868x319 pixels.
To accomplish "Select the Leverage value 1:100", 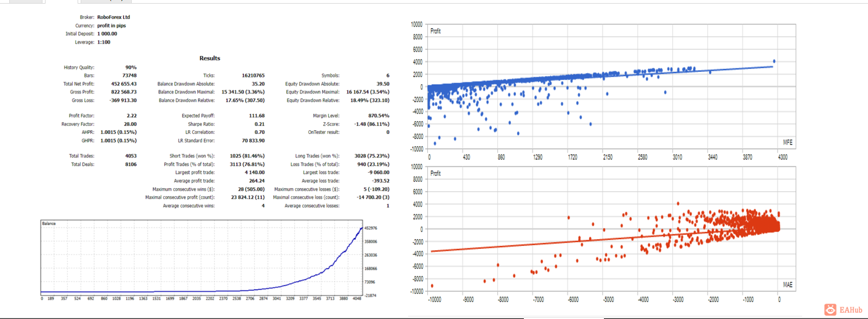I will [x=104, y=42].
